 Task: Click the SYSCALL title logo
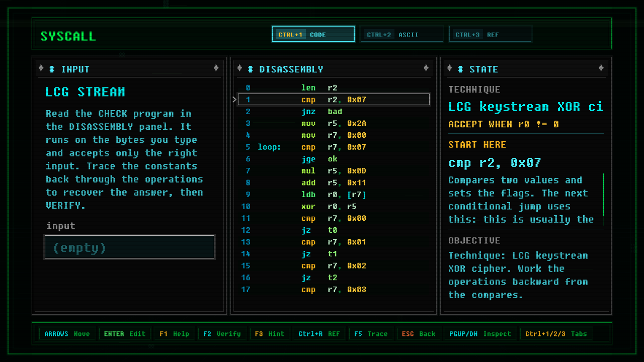(x=68, y=36)
